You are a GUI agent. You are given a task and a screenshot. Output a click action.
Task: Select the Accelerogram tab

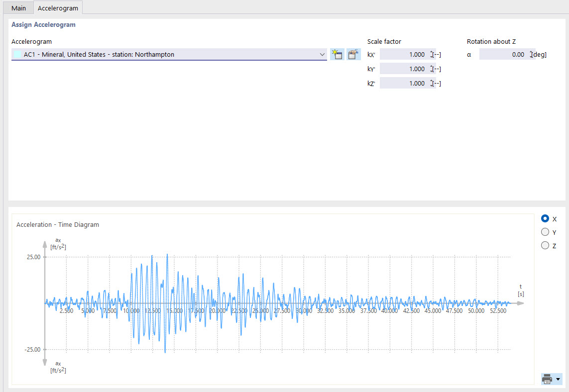click(58, 8)
